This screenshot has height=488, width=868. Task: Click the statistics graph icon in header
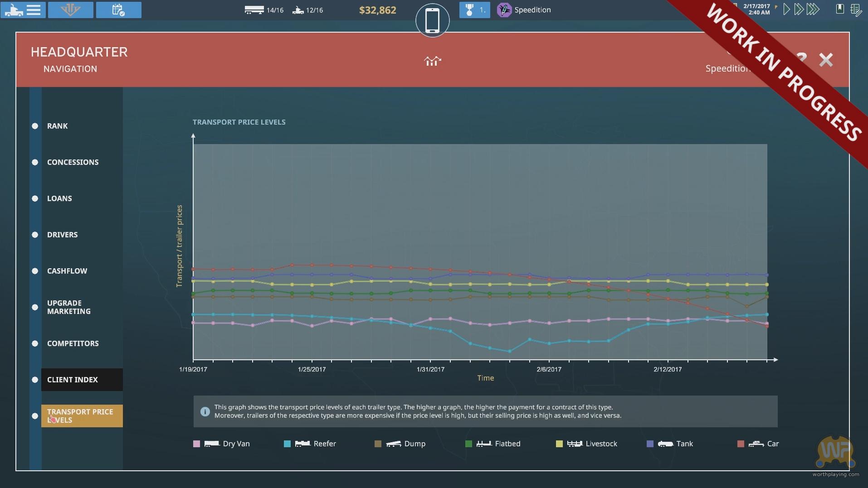pyautogui.click(x=432, y=61)
